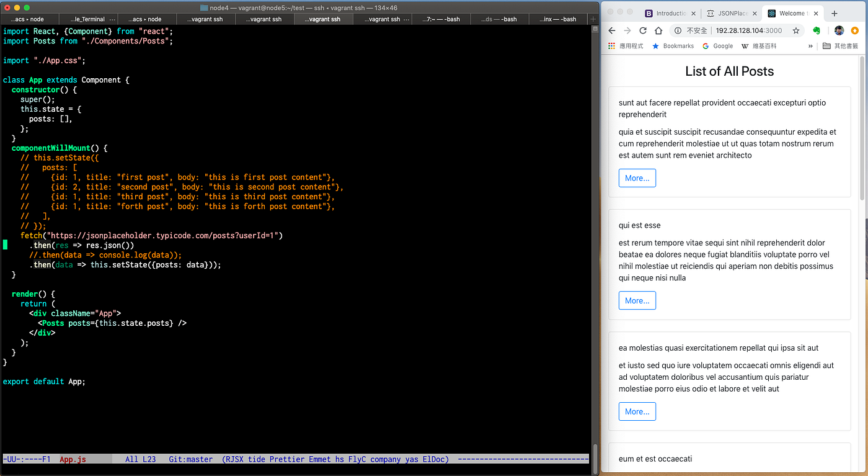Click More under the qui est esse post
868x476 pixels.
click(x=637, y=300)
